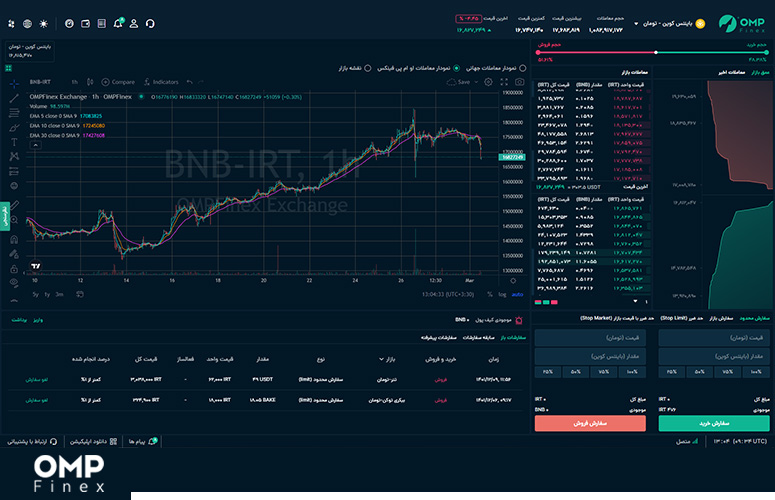
Task: Toggle log scale on chart
Action: click(x=502, y=294)
